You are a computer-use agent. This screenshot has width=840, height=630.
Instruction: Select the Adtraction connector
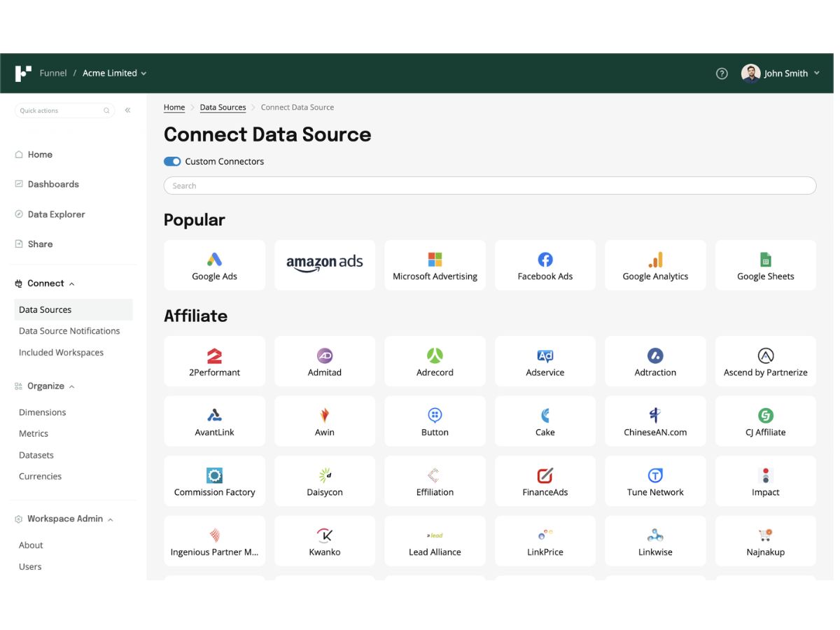(x=655, y=361)
